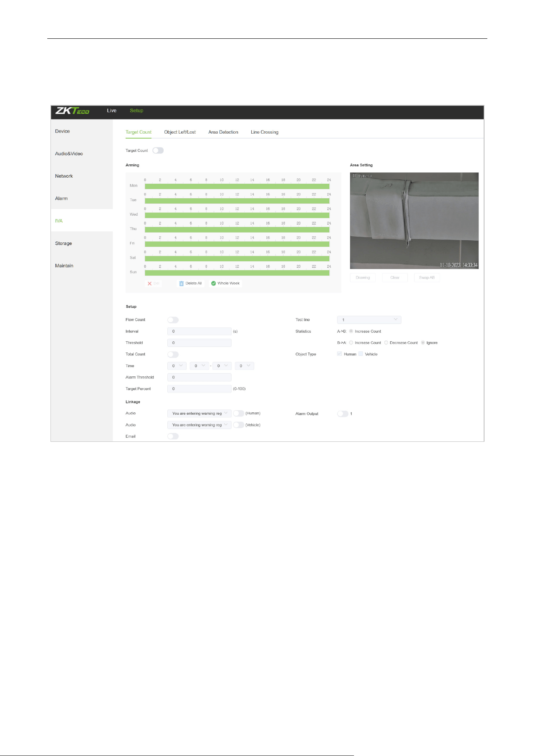Select B->A Increase Count radio button
535x756 pixels.
[351, 342]
